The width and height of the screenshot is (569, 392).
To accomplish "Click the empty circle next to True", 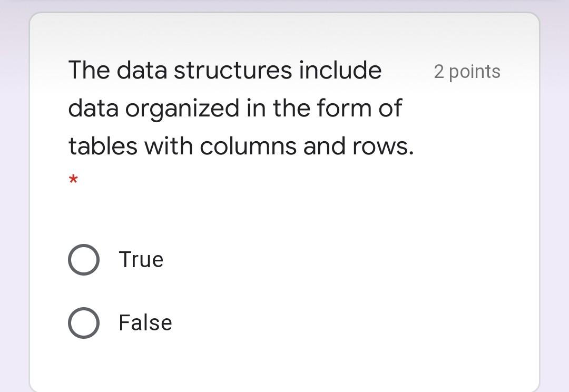I will [83, 259].
